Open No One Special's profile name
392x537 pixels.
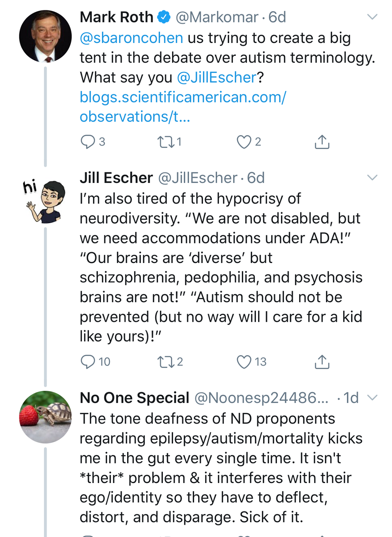pyautogui.click(x=134, y=398)
